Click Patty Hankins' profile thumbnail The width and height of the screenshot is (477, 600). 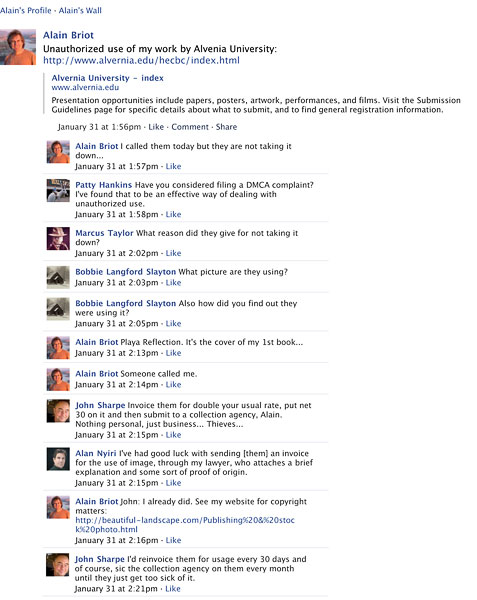(58, 190)
